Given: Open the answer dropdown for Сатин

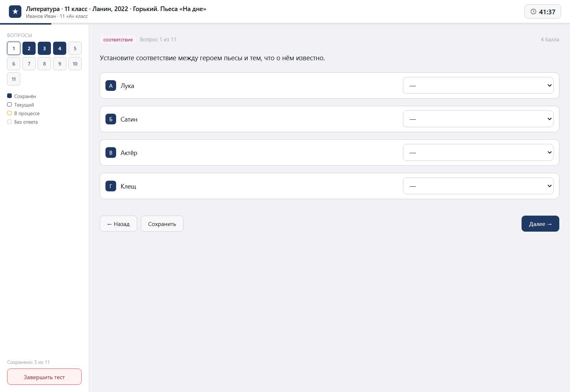Looking at the screenshot, I should (x=478, y=119).
